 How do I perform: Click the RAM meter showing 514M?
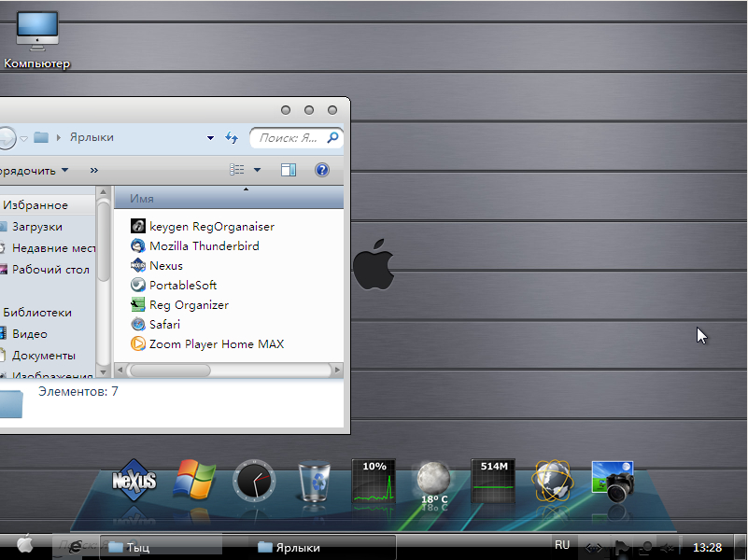tap(493, 482)
